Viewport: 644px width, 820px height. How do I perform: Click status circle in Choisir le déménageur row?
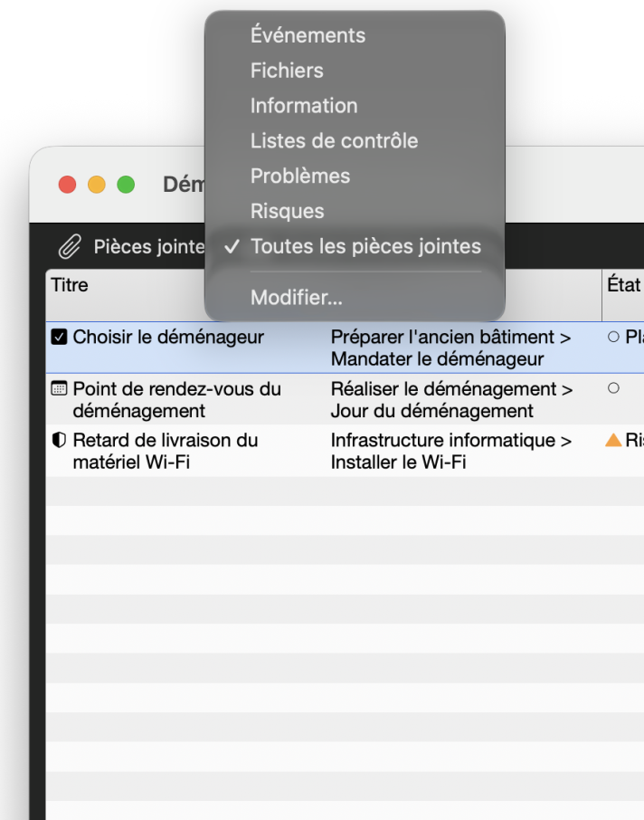pos(613,337)
